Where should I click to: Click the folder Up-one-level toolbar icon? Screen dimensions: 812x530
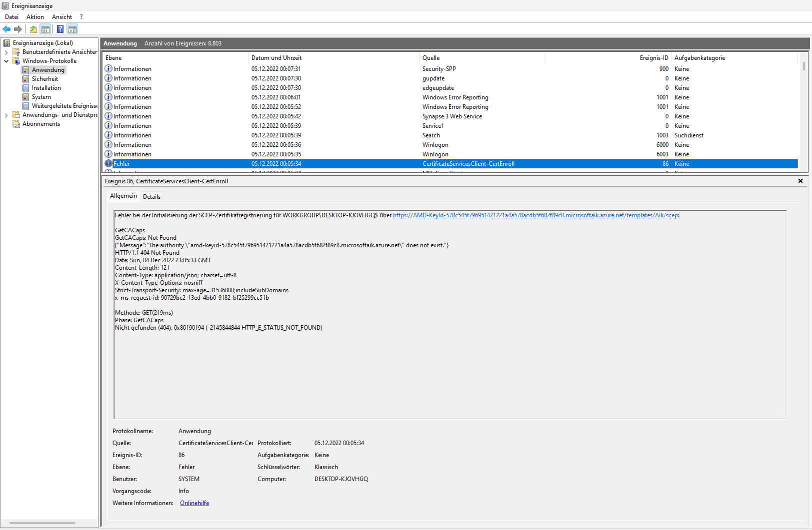click(33, 29)
